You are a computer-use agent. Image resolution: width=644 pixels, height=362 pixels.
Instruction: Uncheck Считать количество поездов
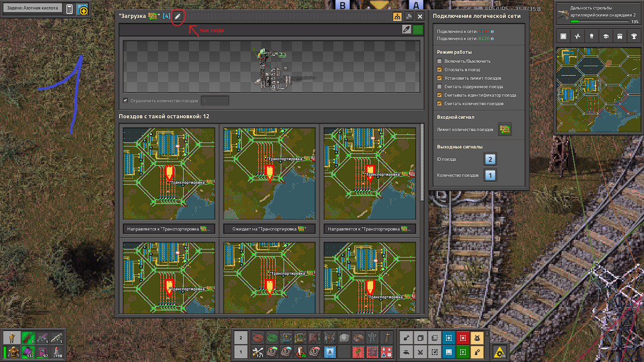click(x=440, y=104)
